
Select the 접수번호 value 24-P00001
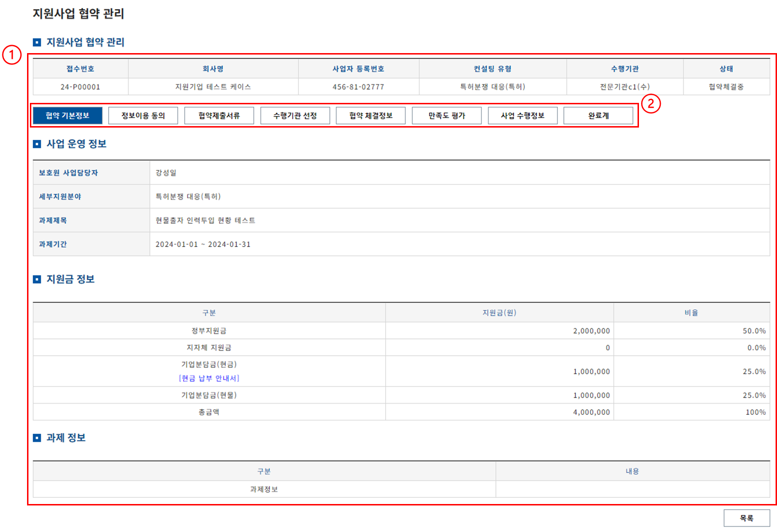[80, 87]
